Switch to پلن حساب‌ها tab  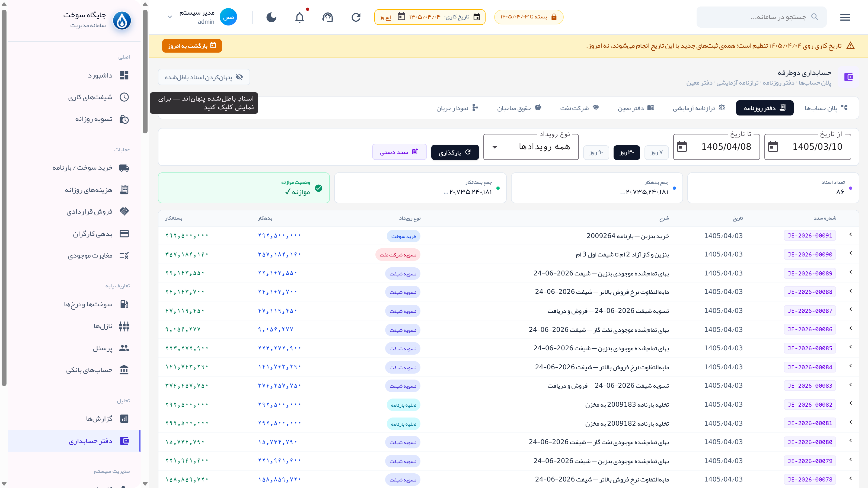(x=826, y=108)
